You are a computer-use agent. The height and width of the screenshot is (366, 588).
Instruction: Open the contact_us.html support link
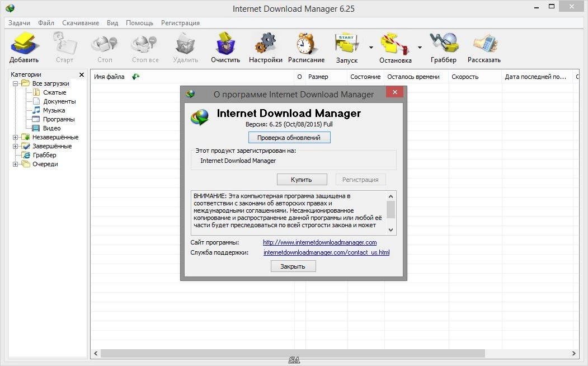click(x=327, y=253)
